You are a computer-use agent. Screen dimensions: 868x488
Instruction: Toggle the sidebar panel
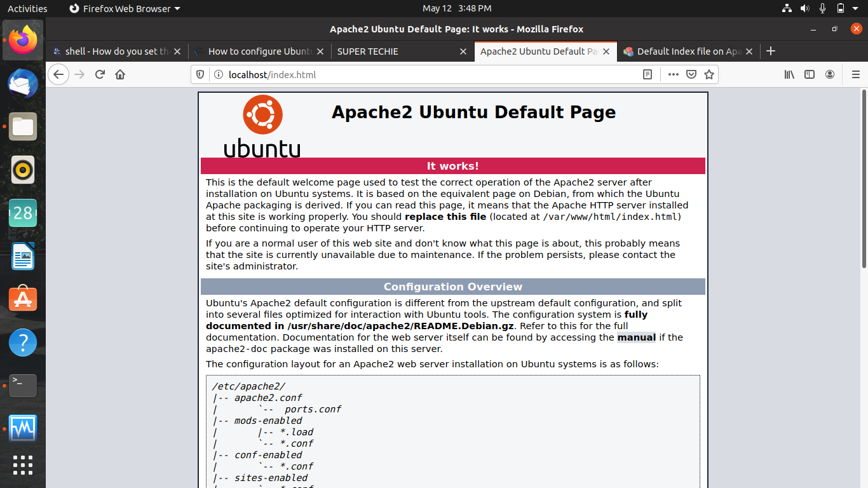810,74
